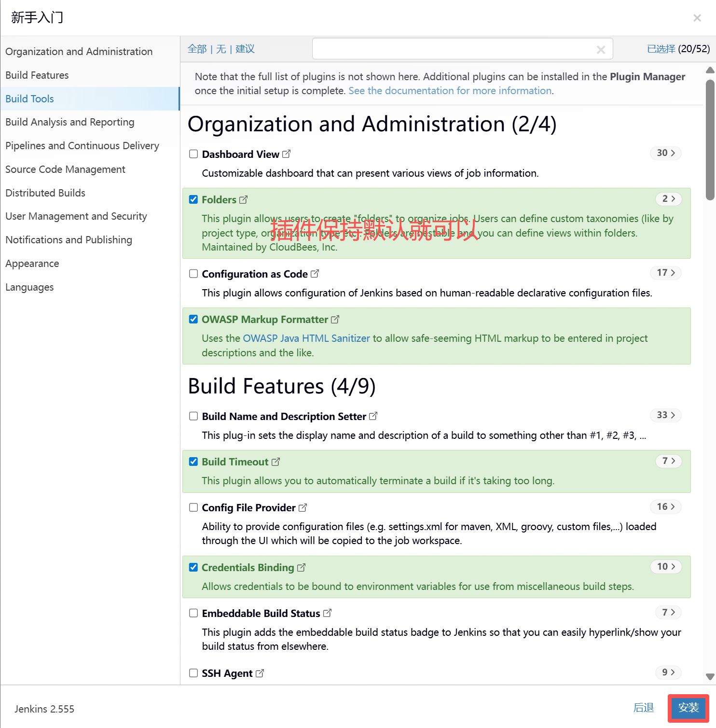Click the plugin list scrollbar thumb
The image size is (716, 728).
coord(710,140)
